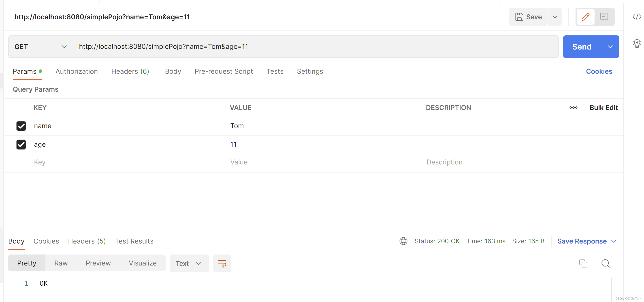644x302 pixels.
Task: Select the Pretty view button
Action: [27, 263]
